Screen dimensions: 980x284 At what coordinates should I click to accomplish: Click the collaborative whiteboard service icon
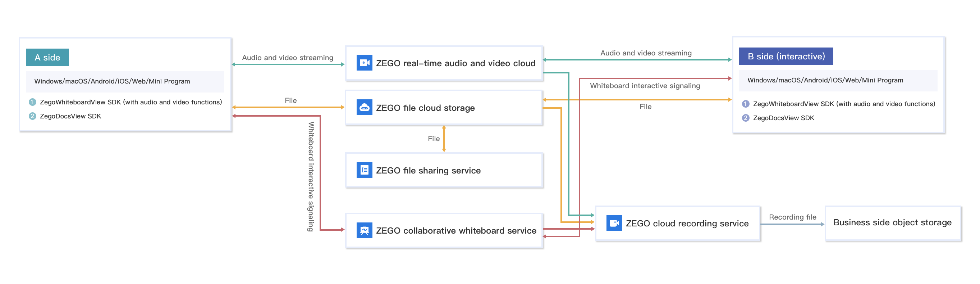364,230
